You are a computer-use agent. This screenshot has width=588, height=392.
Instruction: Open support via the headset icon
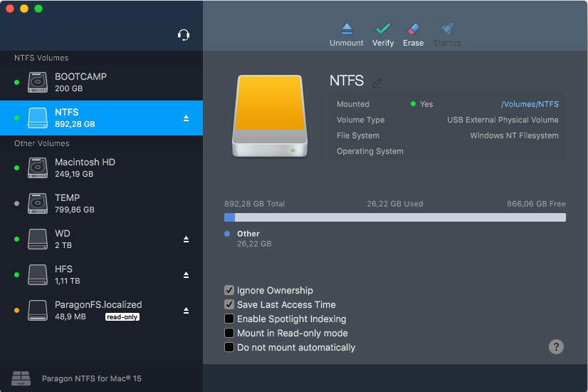point(184,35)
